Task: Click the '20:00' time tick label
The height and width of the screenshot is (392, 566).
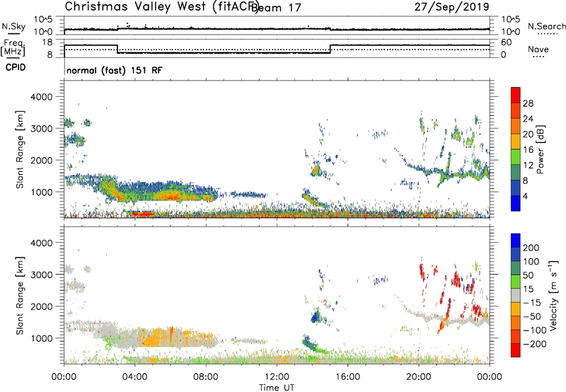Action: pyautogui.click(x=418, y=377)
